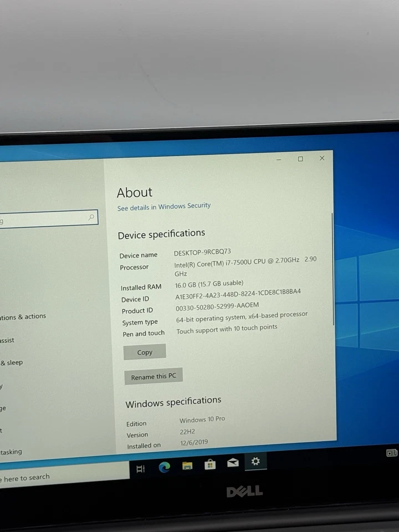This screenshot has width=399, height=532.
Task: Maximize the Settings window
Action: (300, 159)
